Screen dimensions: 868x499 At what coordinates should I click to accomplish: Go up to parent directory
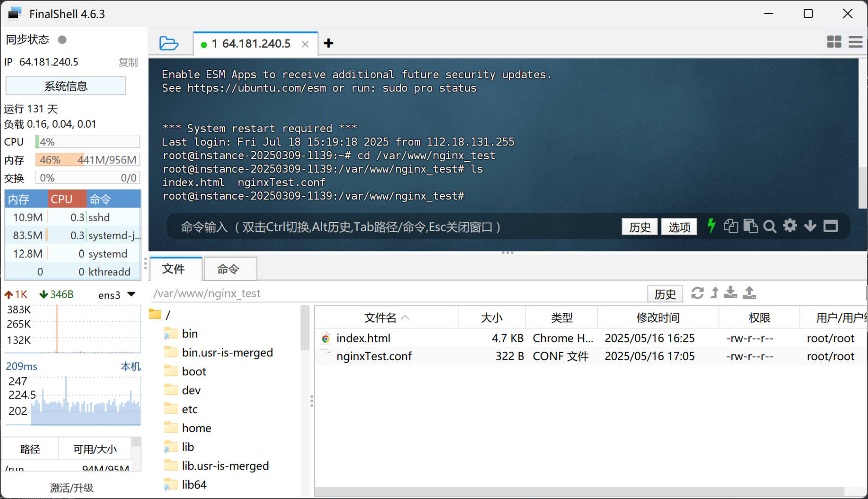714,293
